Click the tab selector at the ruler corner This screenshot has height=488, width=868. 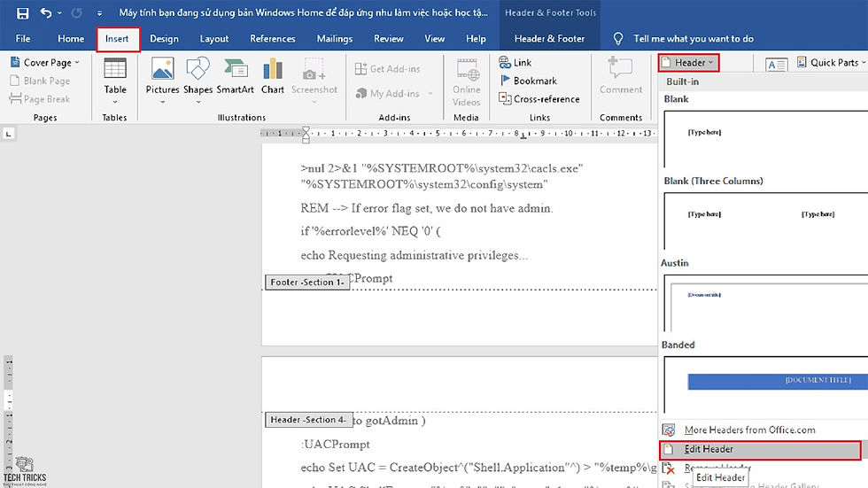point(8,134)
